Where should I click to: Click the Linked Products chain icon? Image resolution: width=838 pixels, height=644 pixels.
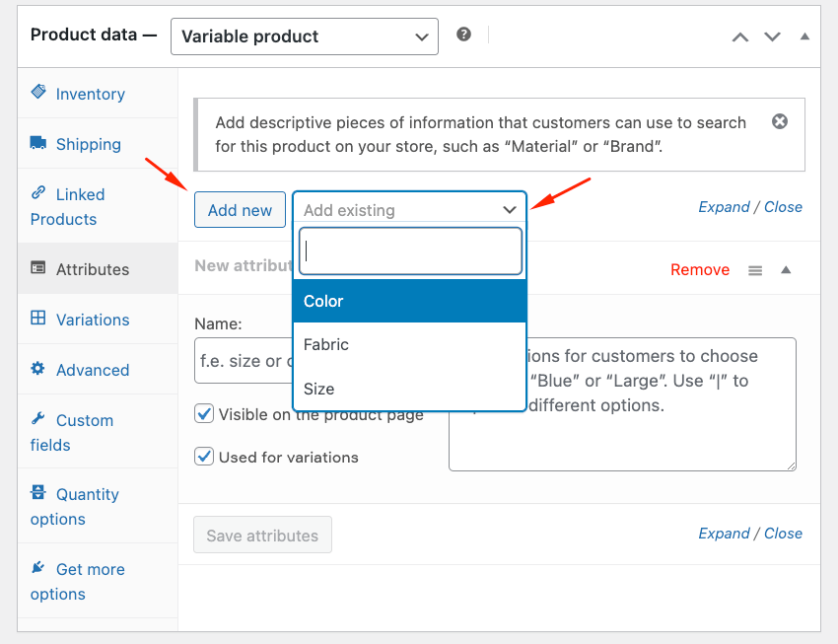(37, 192)
